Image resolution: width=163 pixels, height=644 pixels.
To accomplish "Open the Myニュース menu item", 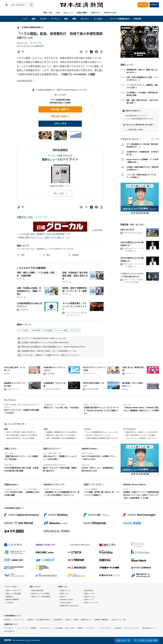I will [x=68, y=13].
